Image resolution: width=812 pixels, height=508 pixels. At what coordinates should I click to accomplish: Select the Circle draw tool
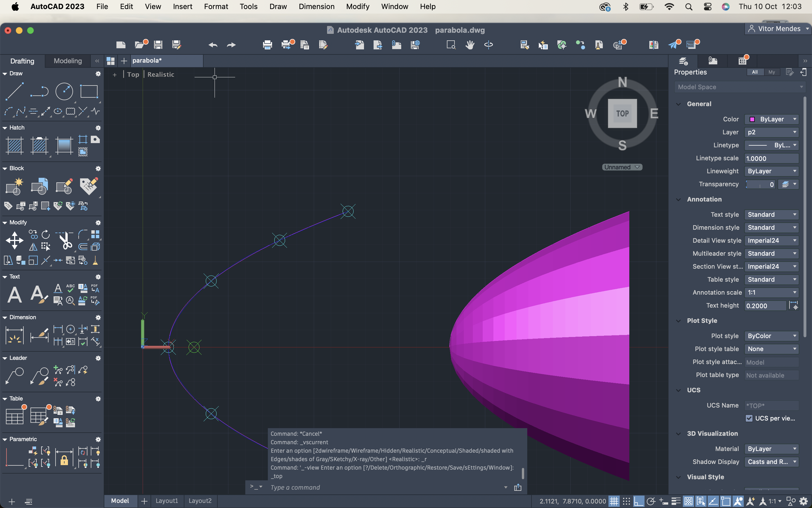point(64,91)
